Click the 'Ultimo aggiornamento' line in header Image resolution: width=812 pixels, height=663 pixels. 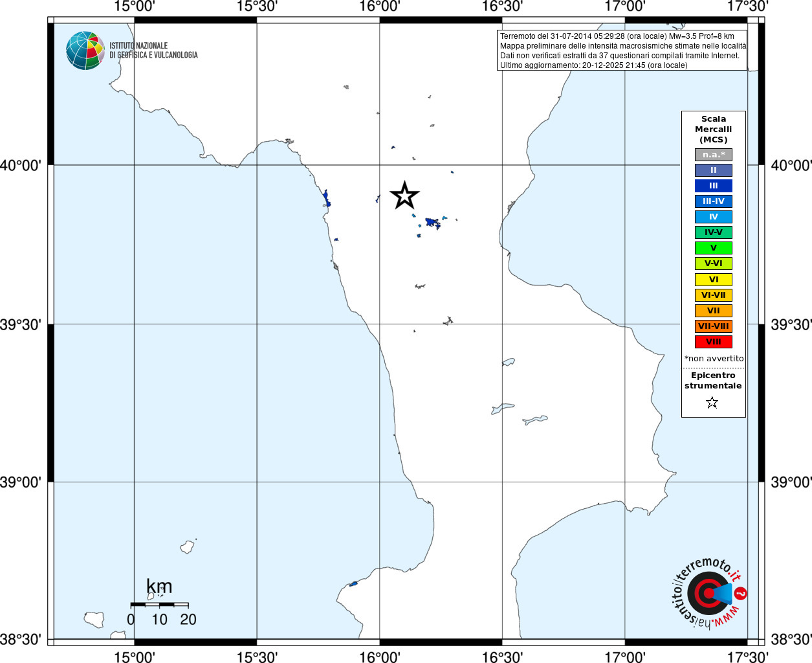click(594, 65)
